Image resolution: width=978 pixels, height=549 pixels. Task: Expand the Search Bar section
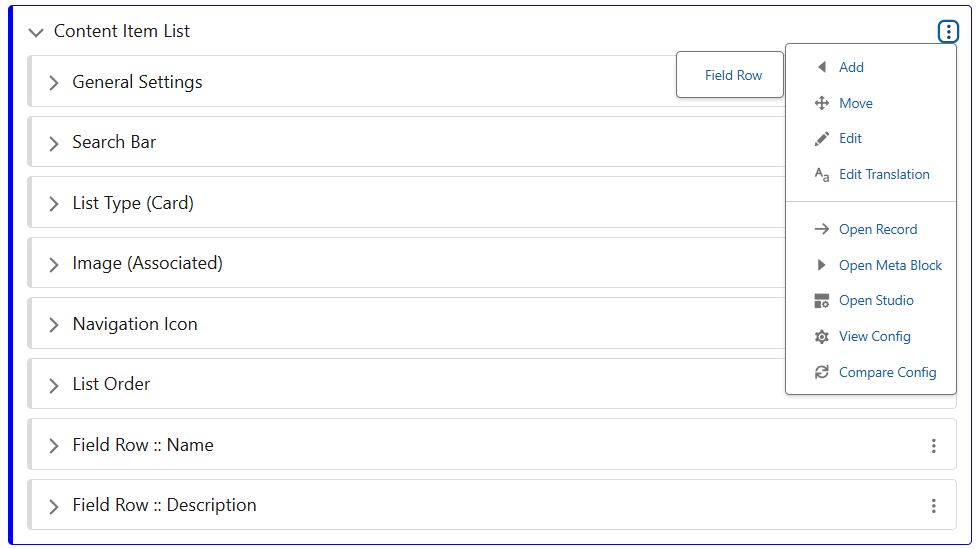coord(54,143)
